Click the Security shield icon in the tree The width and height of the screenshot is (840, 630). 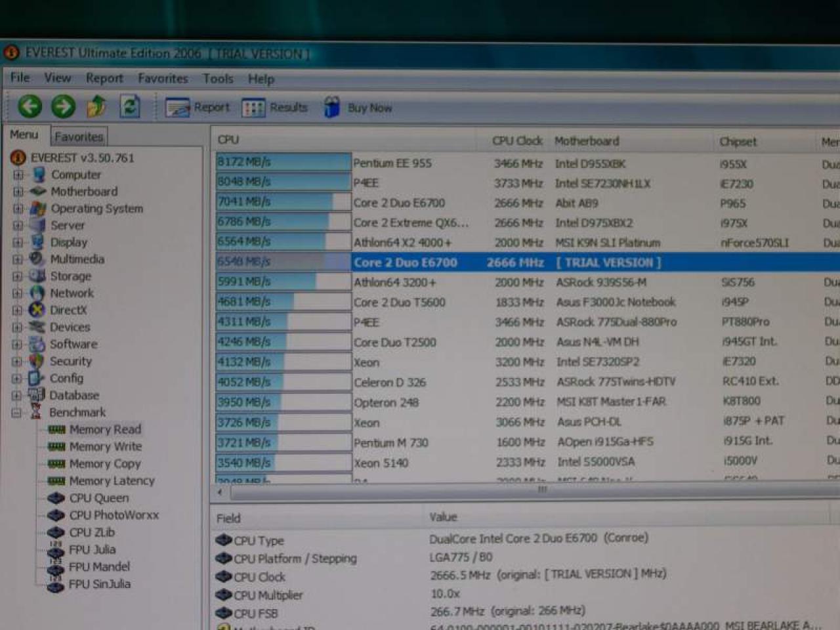click(x=37, y=361)
